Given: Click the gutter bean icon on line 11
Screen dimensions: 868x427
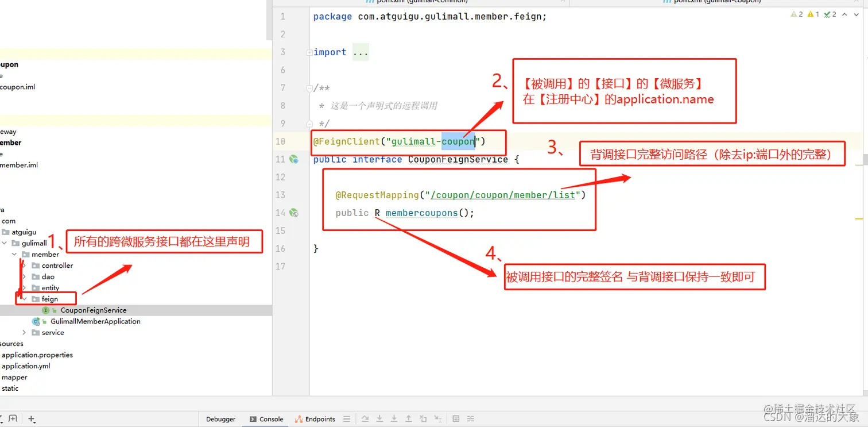Looking at the screenshot, I should [x=294, y=159].
